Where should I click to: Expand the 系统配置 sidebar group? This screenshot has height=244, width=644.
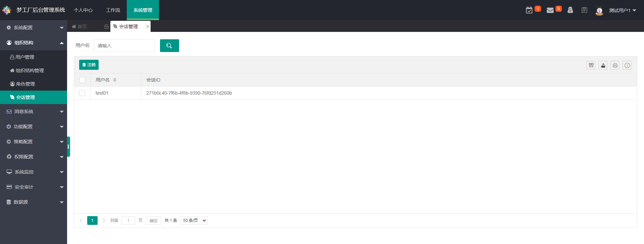(x=34, y=28)
